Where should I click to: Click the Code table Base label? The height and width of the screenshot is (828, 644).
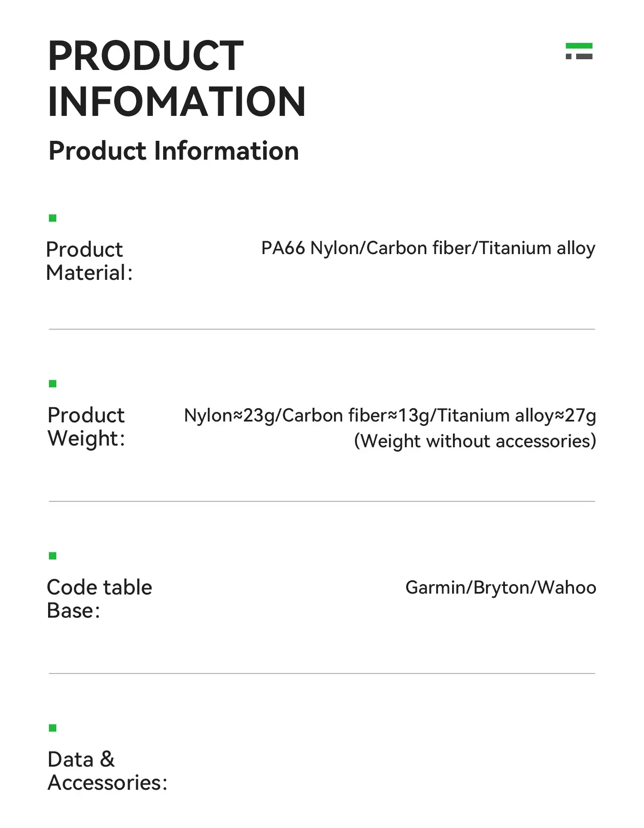click(99, 599)
